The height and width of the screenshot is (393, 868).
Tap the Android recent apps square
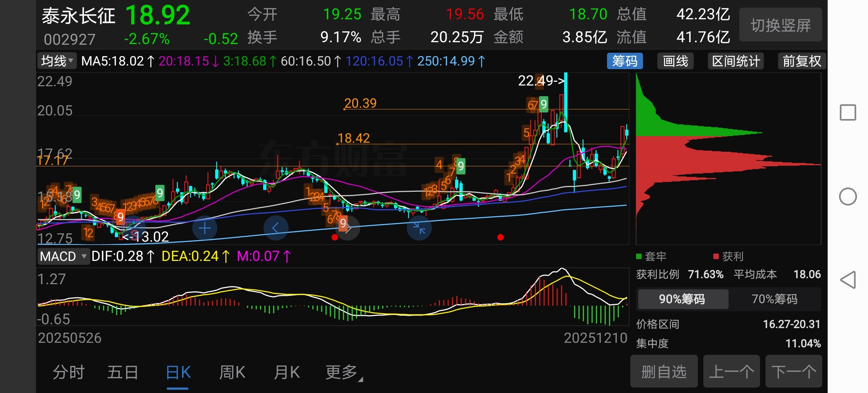coord(848,112)
